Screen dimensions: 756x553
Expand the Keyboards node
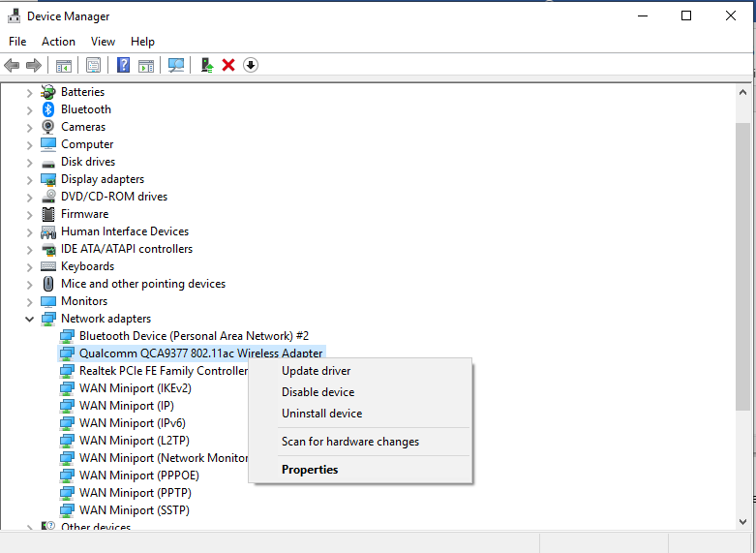(x=29, y=267)
